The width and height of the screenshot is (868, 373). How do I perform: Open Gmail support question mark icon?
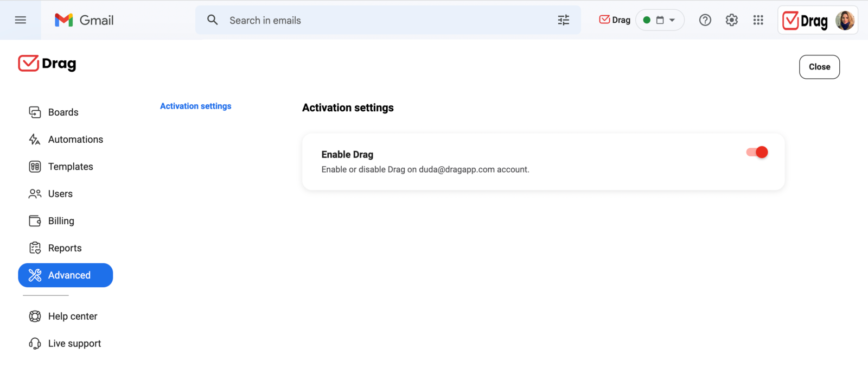(x=705, y=20)
